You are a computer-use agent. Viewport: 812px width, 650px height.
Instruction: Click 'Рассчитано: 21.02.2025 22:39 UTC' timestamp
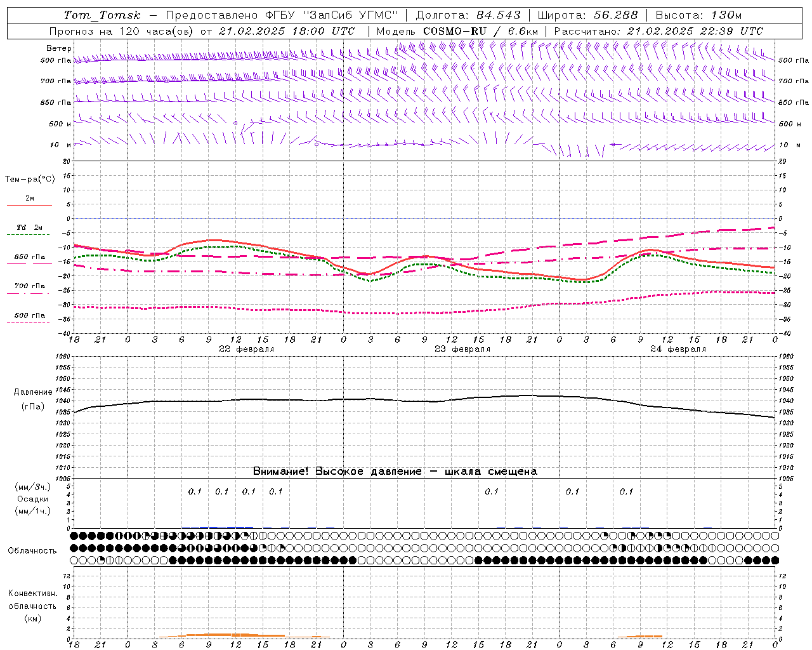click(658, 31)
